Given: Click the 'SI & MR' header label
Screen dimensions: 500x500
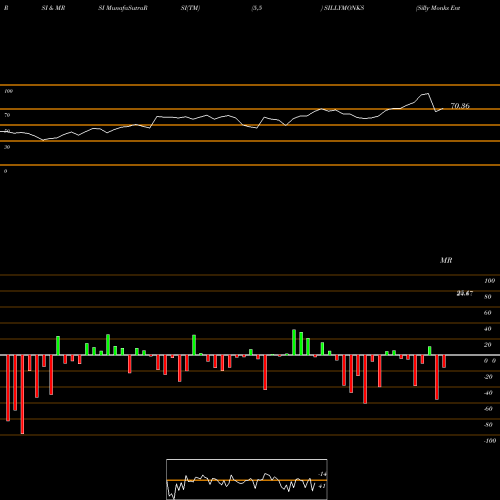Looking at the screenshot, I should tap(53, 8).
